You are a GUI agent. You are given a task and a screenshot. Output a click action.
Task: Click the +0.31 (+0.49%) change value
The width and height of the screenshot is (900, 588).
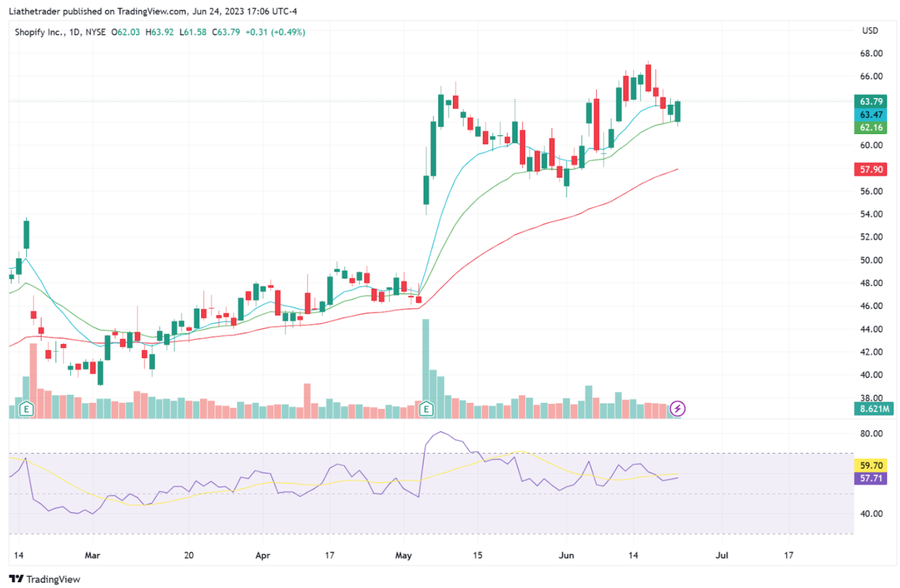click(275, 32)
